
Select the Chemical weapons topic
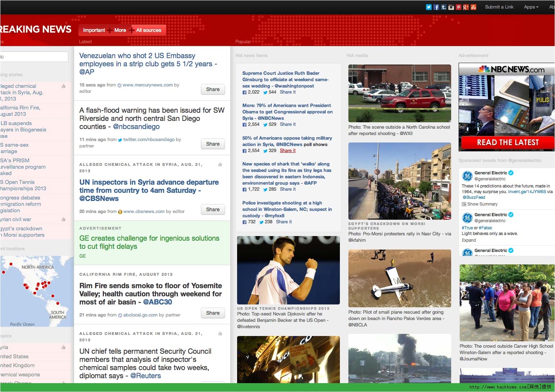click(20, 375)
